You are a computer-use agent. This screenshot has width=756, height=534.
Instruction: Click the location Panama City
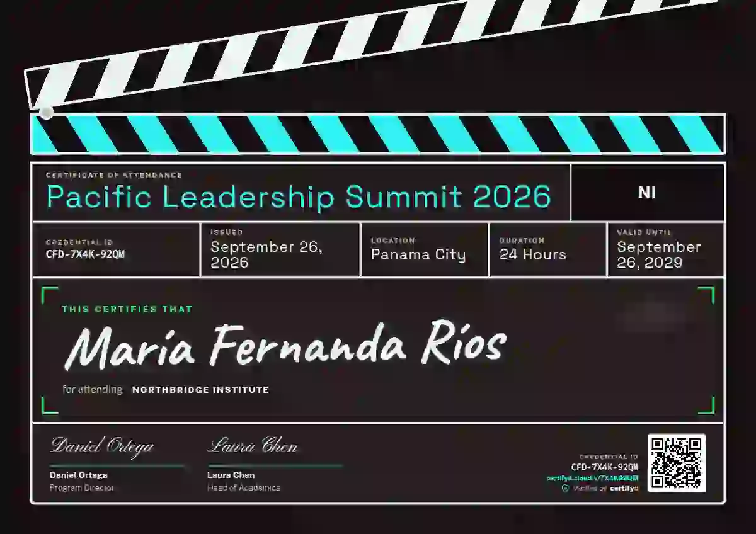pyautogui.click(x=418, y=254)
